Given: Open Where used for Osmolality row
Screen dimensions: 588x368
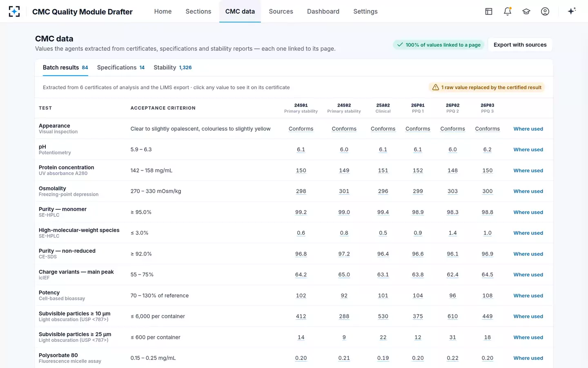Looking at the screenshot, I should 528,191.
